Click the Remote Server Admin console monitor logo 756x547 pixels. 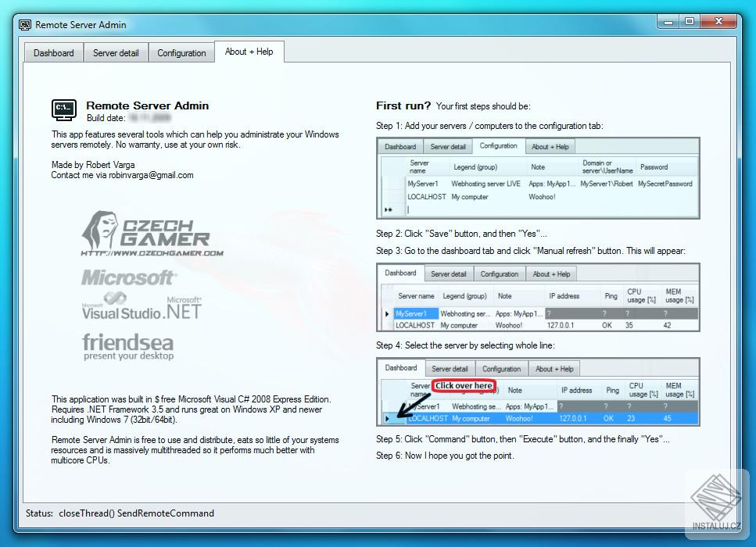click(63, 110)
